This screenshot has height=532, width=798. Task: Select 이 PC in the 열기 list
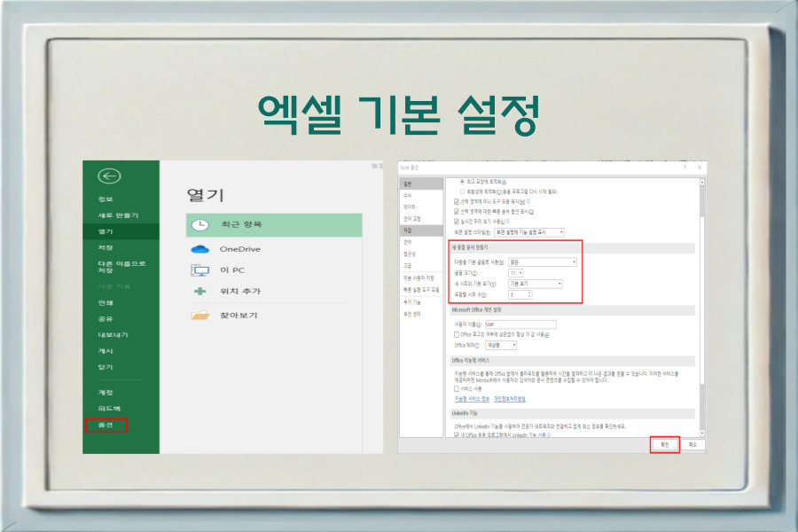tap(232, 270)
